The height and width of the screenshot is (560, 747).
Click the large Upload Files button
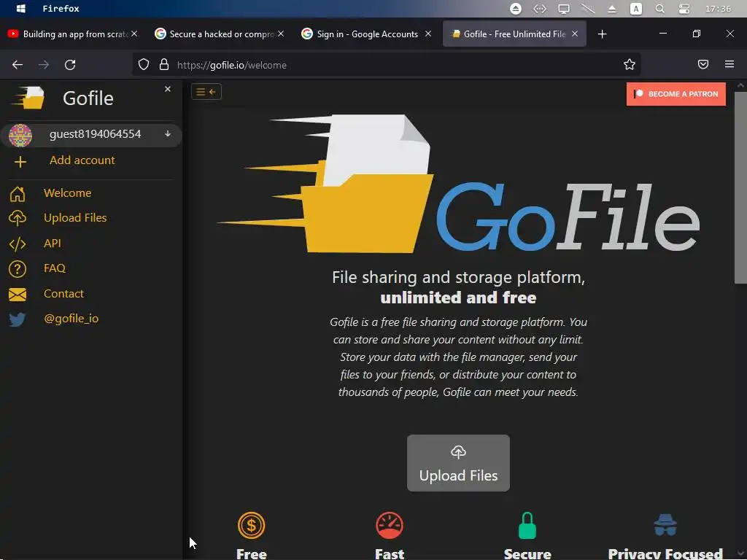coord(458,463)
